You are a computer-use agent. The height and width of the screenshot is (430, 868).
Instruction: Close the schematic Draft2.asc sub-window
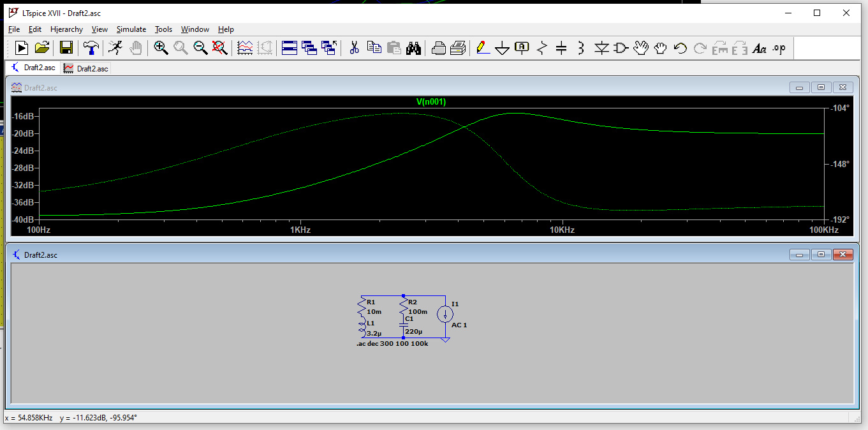pos(842,255)
